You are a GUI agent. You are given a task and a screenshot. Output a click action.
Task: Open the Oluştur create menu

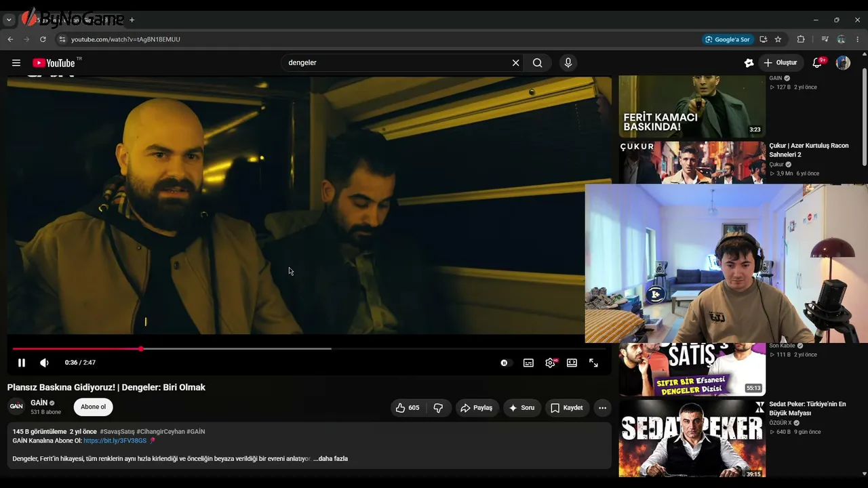(x=781, y=63)
